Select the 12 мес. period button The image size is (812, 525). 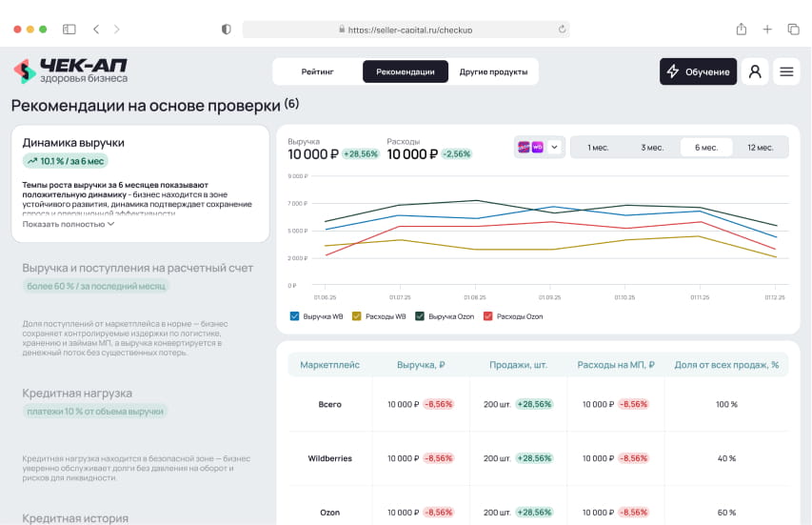tap(761, 147)
